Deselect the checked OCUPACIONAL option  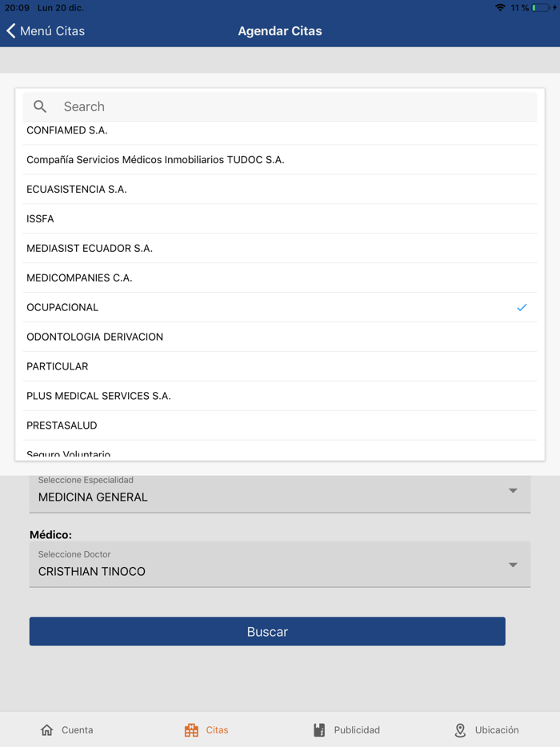pos(280,307)
